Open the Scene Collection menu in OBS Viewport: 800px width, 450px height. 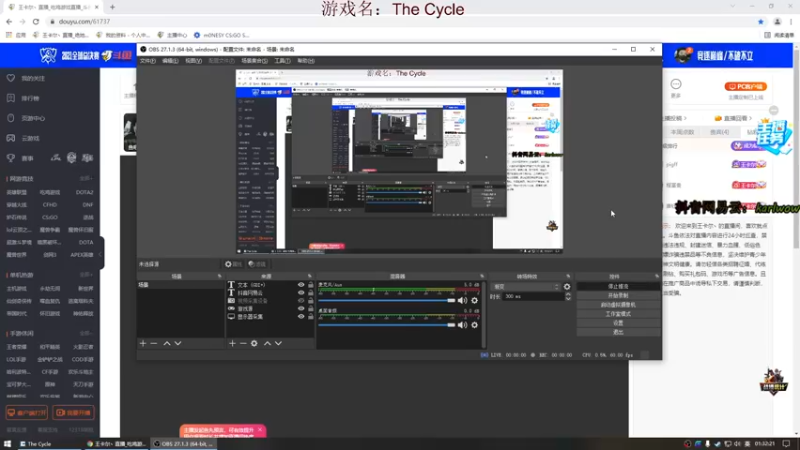coord(254,61)
